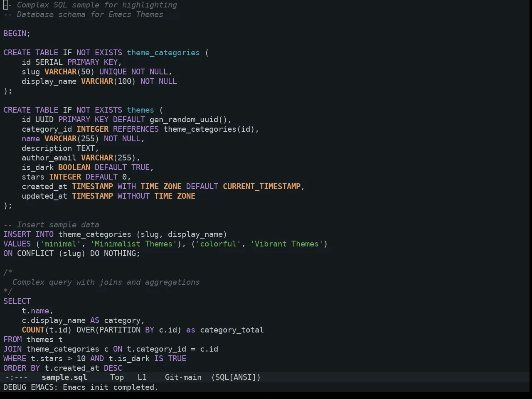Screen dimensions: 532x399
Task: Click the themes table name in second CREATE TABLE
Action: click(x=140, y=110)
